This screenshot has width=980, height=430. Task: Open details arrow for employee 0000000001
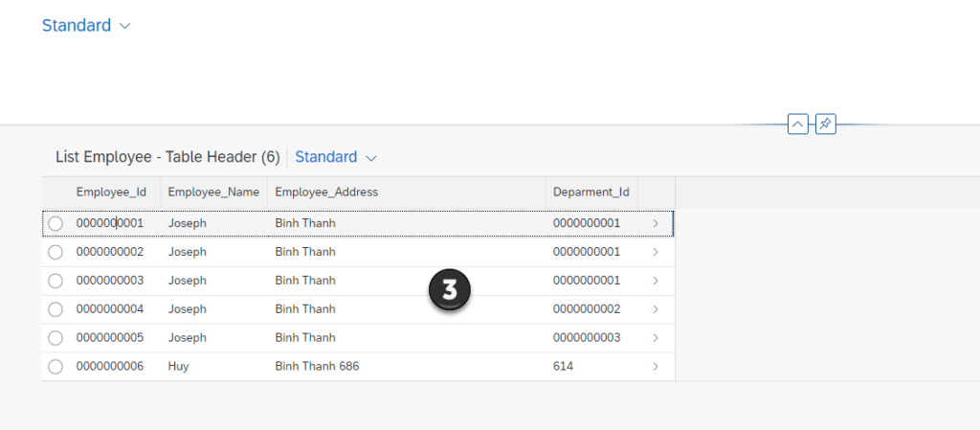click(x=656, y=223)
